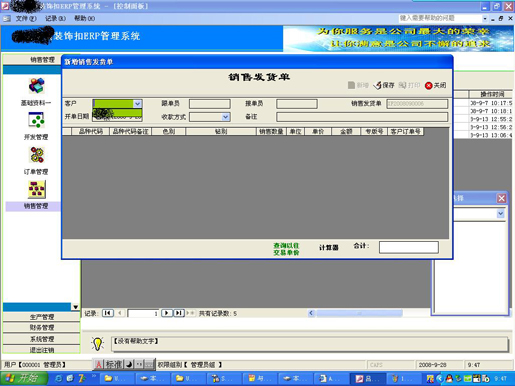Click the record number box
Image resolution: width=515 pixels, height=386 pixels.
143,313
